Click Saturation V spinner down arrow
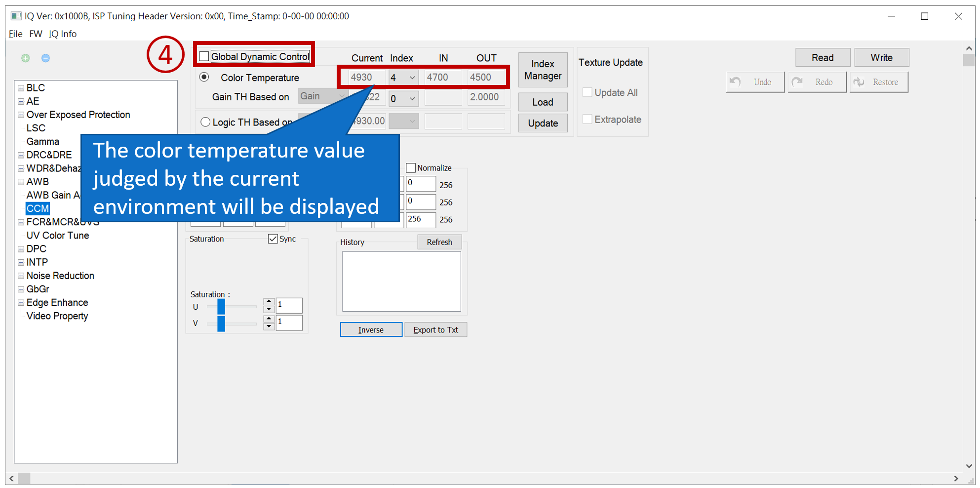The height and width of the screenshot is (488, 980). (269, 326)
